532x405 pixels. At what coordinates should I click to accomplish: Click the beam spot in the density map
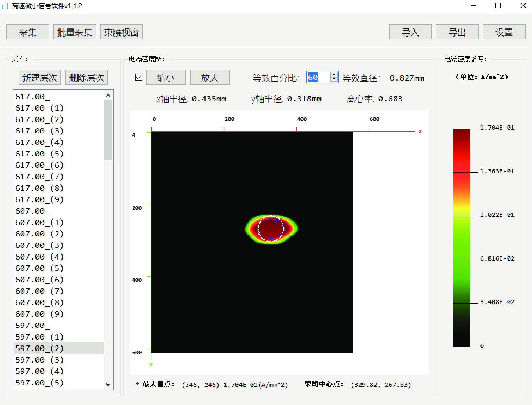click(271, 229)
